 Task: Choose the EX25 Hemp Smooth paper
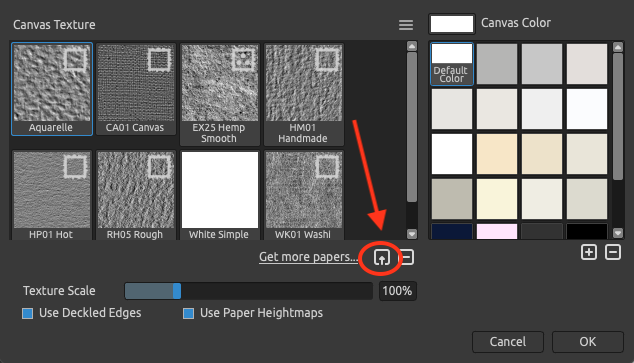220,94
